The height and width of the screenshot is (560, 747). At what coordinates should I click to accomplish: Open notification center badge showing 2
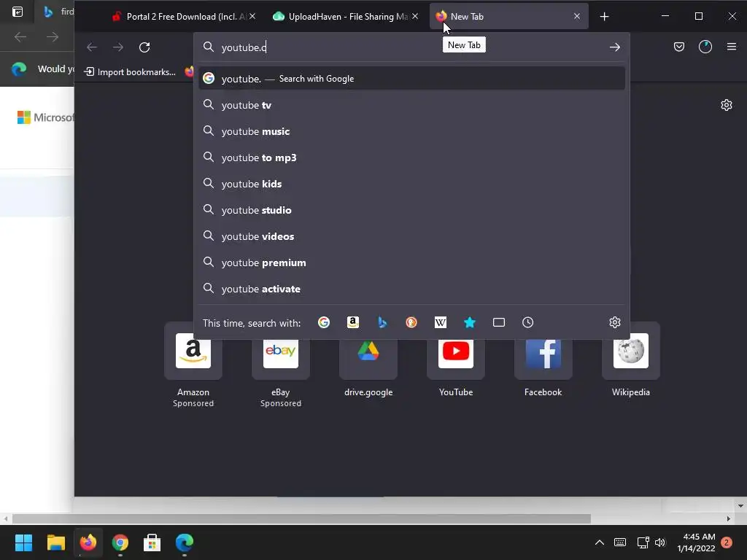tap(727, 542)
